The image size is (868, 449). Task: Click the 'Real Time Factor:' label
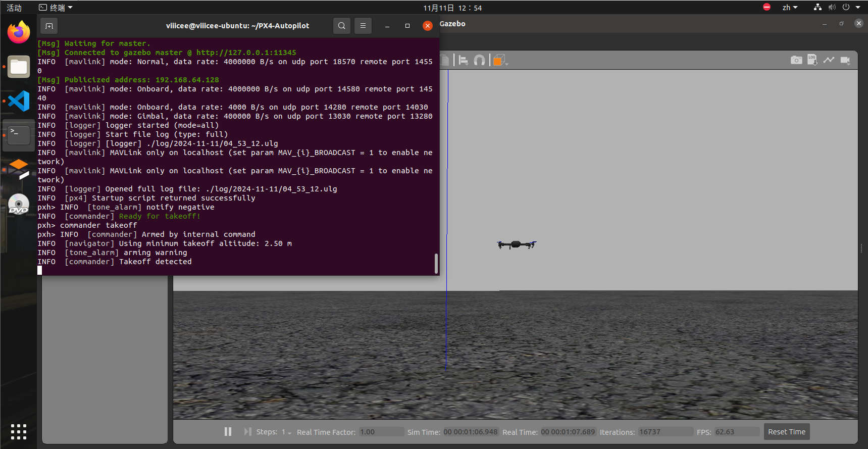326,432
